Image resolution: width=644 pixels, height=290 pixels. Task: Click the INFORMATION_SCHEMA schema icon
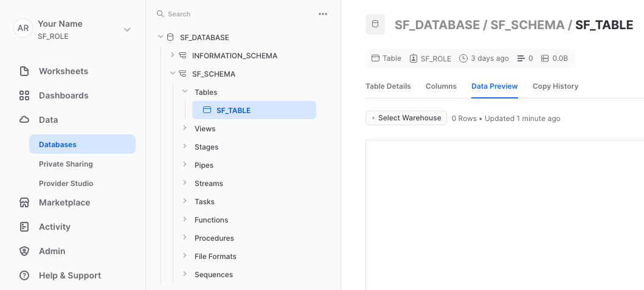click(x=182, y=55)
